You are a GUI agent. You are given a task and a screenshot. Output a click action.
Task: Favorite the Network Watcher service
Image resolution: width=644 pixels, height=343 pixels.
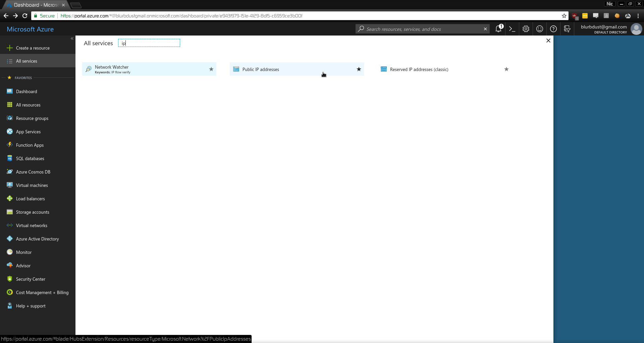click(211, 69)
